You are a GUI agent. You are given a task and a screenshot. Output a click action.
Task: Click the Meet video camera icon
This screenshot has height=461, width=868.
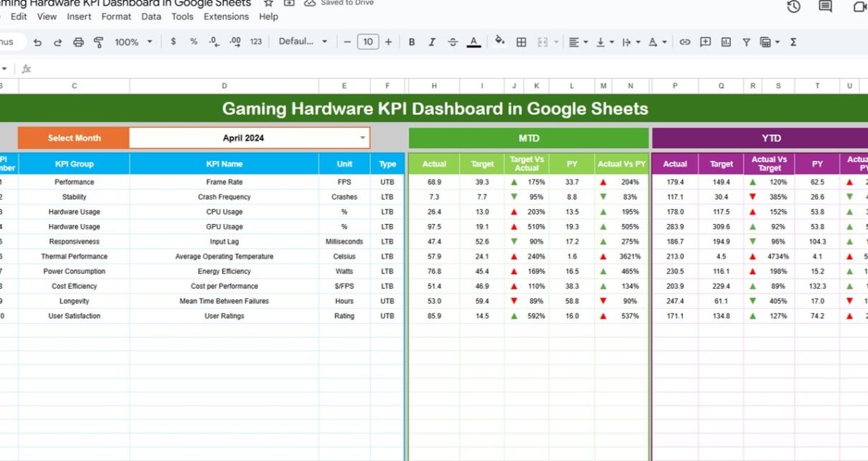(859, 6)
